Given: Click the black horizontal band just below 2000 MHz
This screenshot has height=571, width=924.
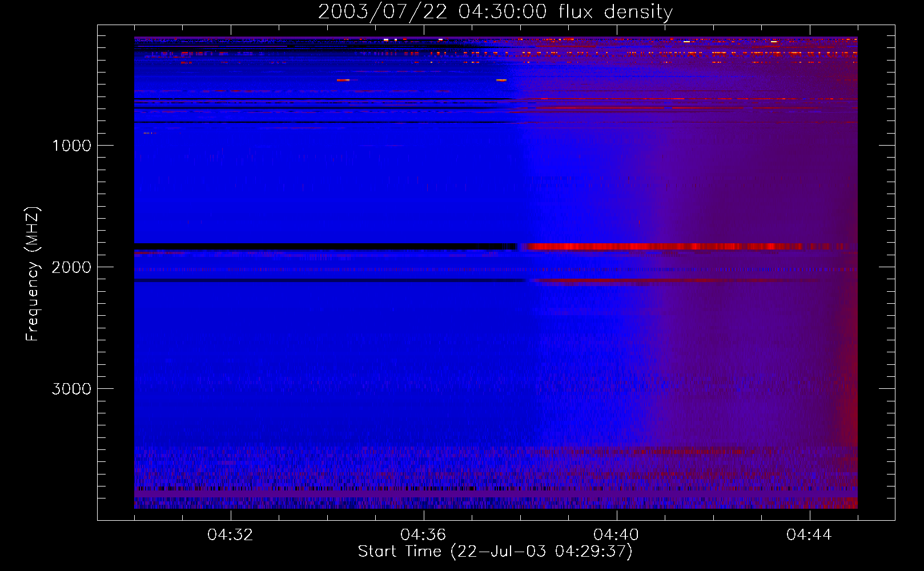Looking at the screenshot, I should point(330,280).
